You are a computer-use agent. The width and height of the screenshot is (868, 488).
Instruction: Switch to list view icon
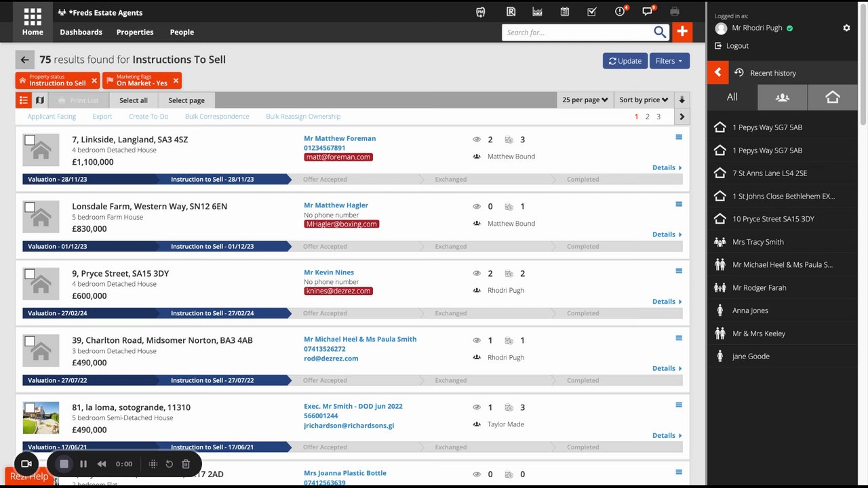click(23, 100)
